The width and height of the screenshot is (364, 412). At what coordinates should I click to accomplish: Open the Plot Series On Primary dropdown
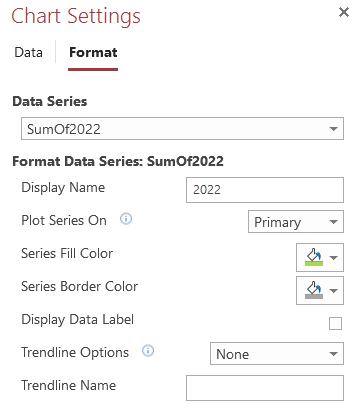[296, 222]
